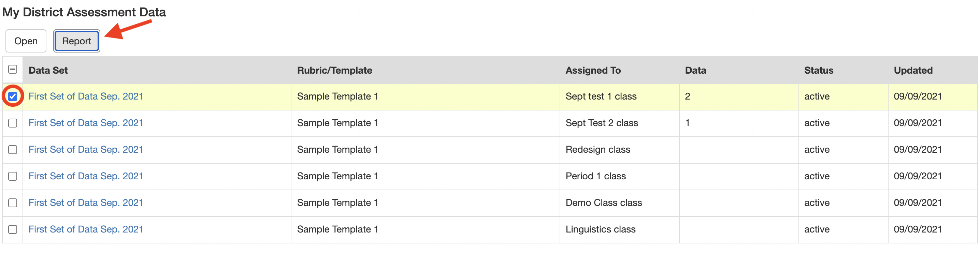Image resolution: width=980 pixels, height=255 pixels.
Task: Open data set link for Sept test 1 class
Action: 86,96
